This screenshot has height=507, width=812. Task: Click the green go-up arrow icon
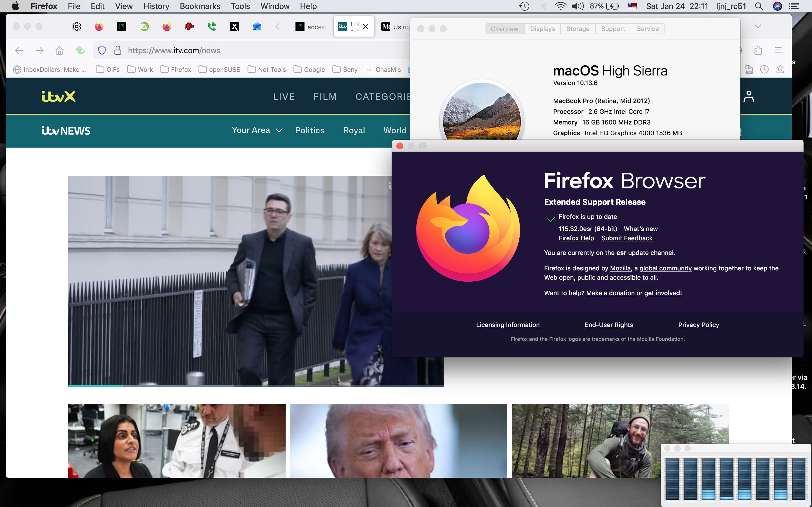coord(80,50)
